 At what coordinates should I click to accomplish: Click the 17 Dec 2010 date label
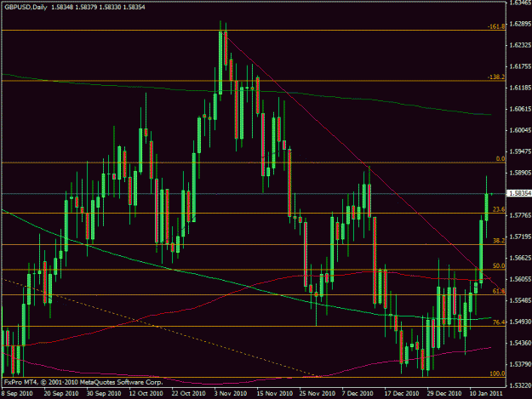click(x=402, y=393)
